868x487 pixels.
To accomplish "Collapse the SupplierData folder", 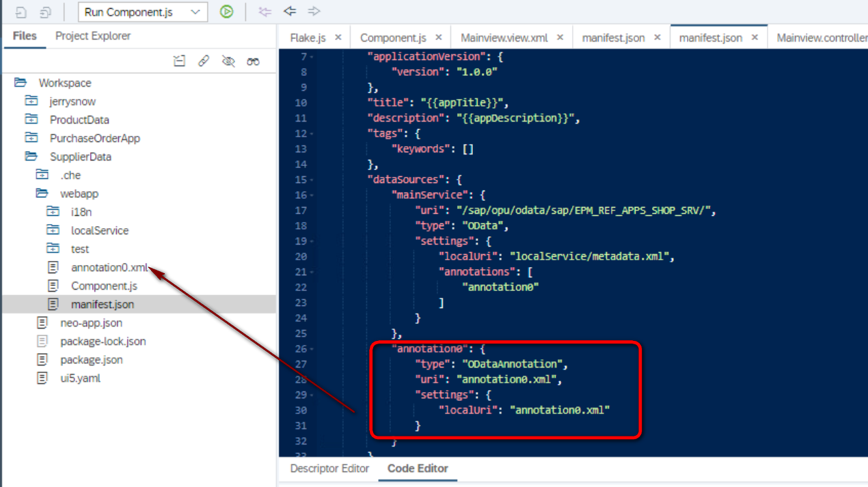I will coord(31,156).
